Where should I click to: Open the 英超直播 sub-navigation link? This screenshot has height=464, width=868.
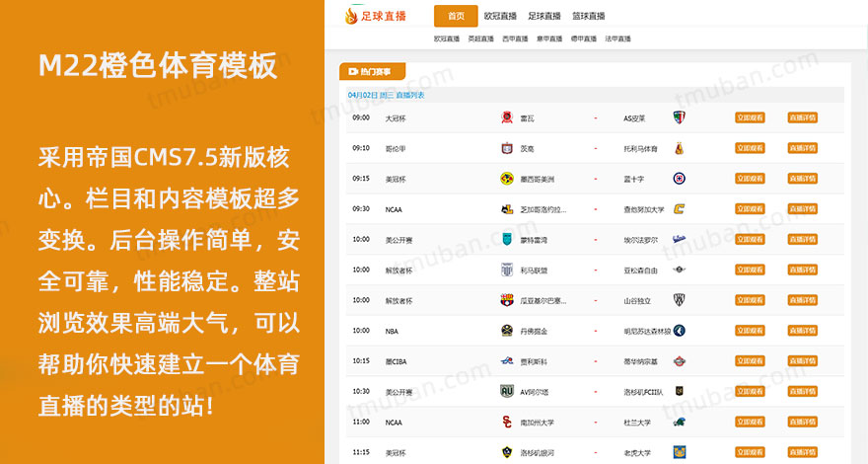[x=480, y=39]
